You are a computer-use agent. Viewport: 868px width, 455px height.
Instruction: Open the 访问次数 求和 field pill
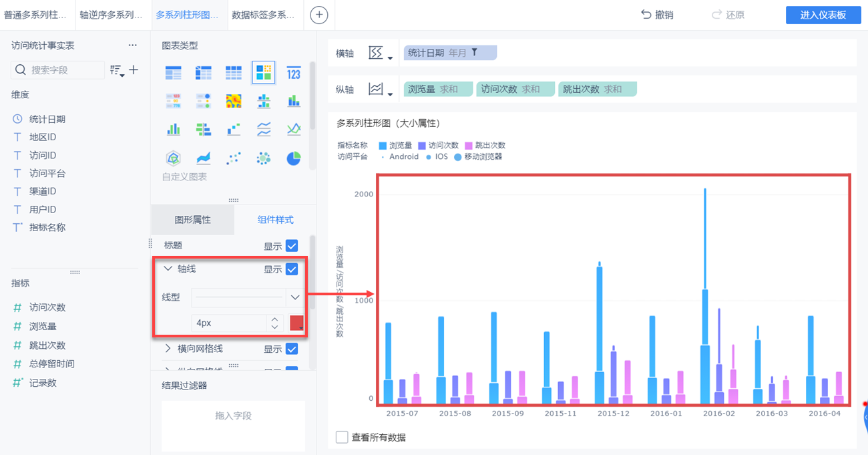(x=515, y=89)
